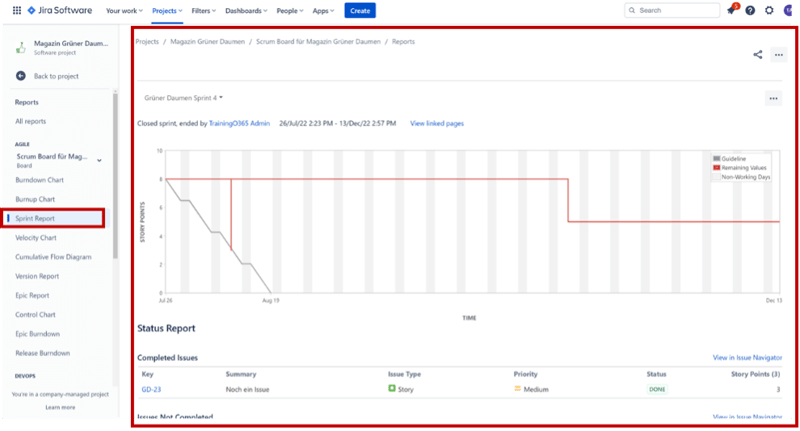
Task: Open the more options menu beside share icon
Action: [779, 55]
